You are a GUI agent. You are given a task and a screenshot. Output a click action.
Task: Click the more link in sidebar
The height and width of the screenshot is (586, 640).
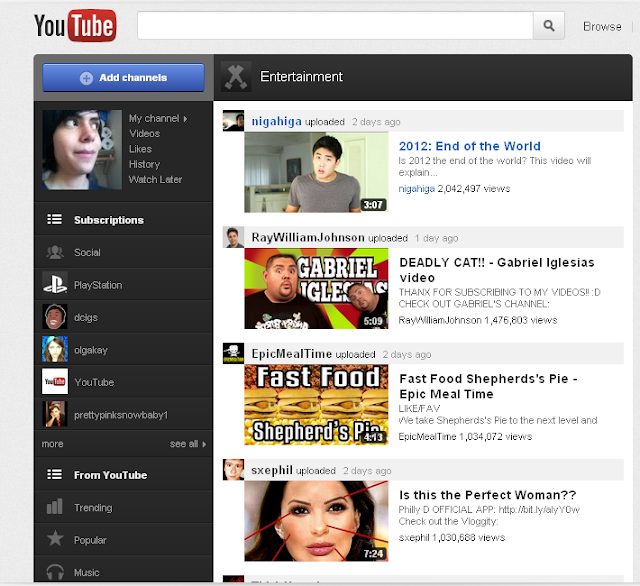tap(52, 444)
